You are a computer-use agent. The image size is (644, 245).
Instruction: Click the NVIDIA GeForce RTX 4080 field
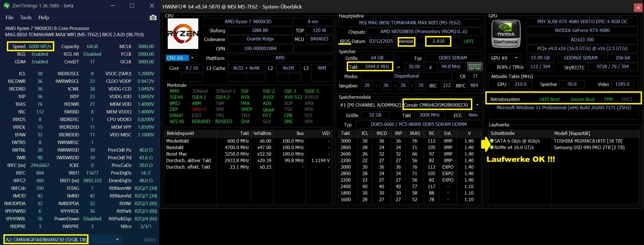pos(582,31)
